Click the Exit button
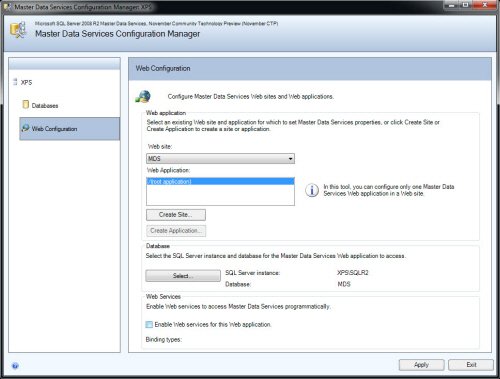The image size is (500, 379). (471, 365)
